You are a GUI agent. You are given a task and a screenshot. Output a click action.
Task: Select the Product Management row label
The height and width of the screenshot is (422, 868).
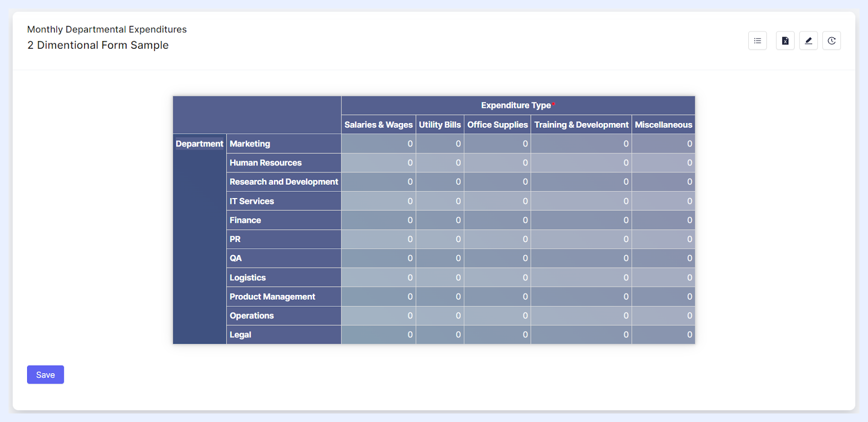point(283,296)
